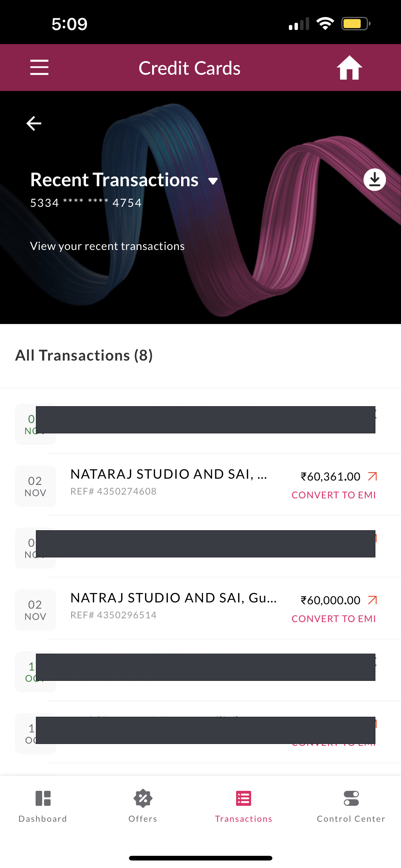401x868 pixels.
Task: Tap the masked card number 5334 **** **** 4754
Action: click(86, 203)
